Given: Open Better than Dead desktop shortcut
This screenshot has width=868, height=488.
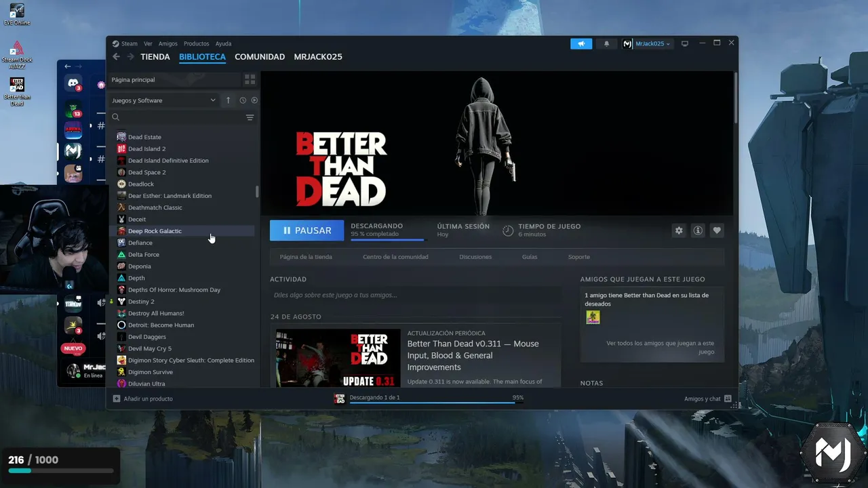Looking at the screenshot, I should point(17,91).
